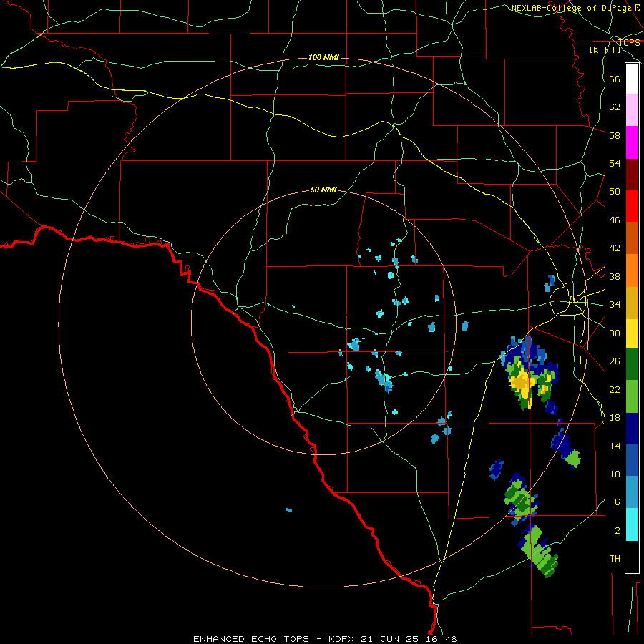Click the legend value '6'
644x644 pixels.
618,502
